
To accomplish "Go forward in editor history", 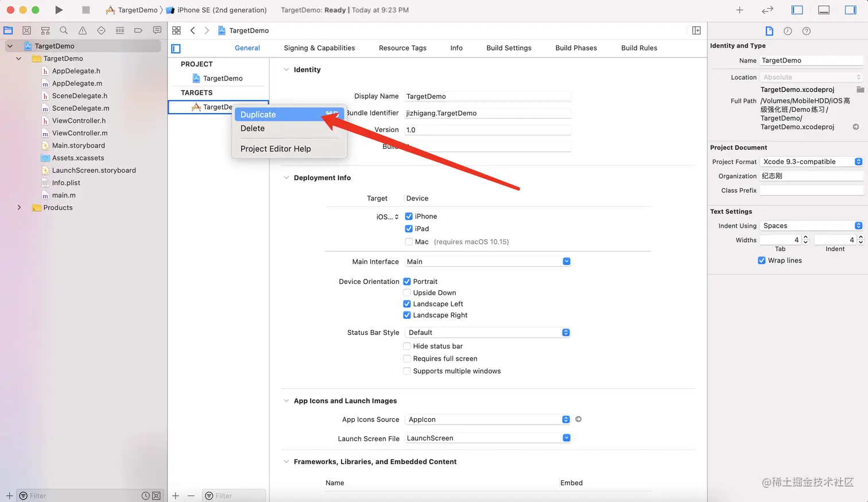I will (x=207, y=30).
